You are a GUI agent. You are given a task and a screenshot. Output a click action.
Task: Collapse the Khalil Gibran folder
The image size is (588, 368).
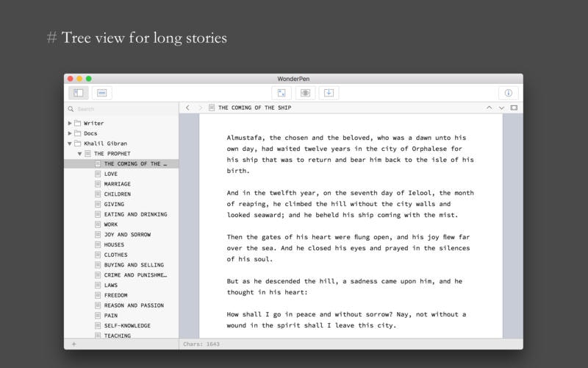(x=70, y=144)
